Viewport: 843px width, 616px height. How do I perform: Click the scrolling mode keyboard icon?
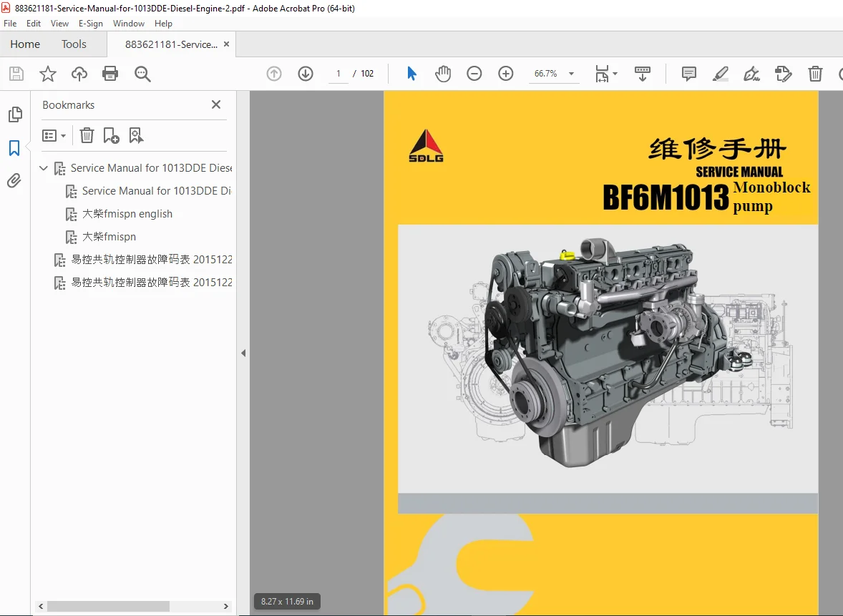643,74
